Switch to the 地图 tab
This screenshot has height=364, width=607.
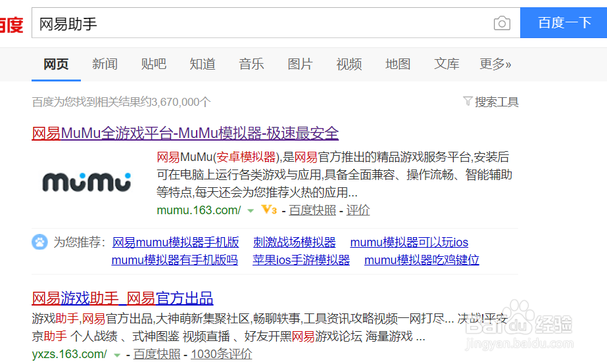[x=398, y=64]
